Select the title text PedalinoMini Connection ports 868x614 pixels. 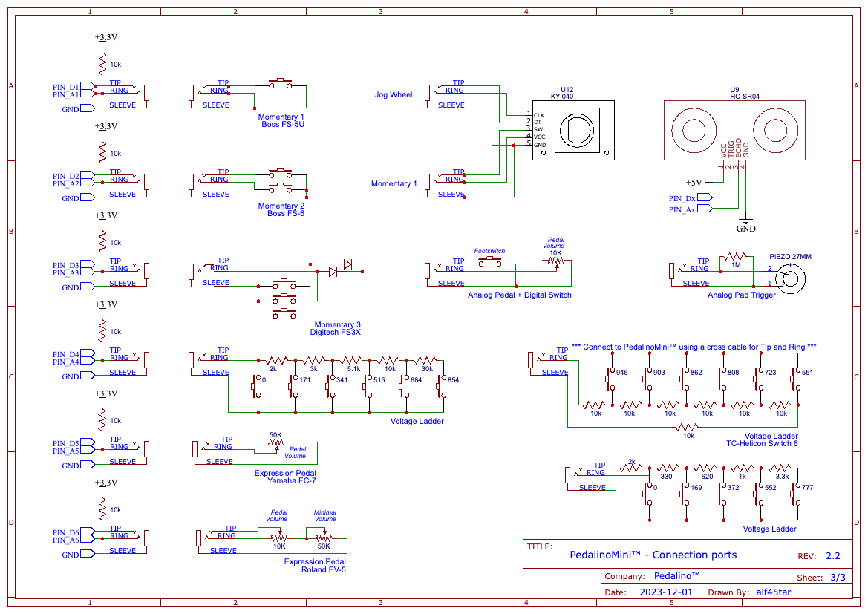(x=653, y=555)
